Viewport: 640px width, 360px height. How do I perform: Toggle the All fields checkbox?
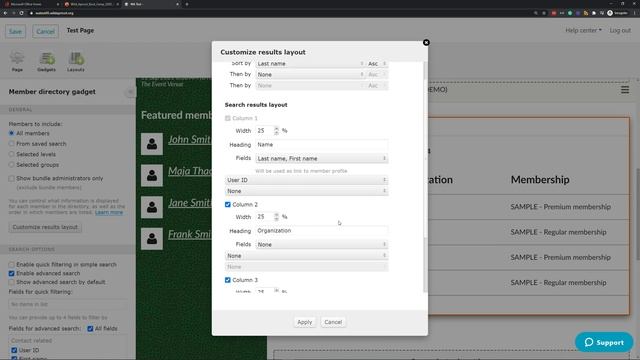tap(90, 329)
